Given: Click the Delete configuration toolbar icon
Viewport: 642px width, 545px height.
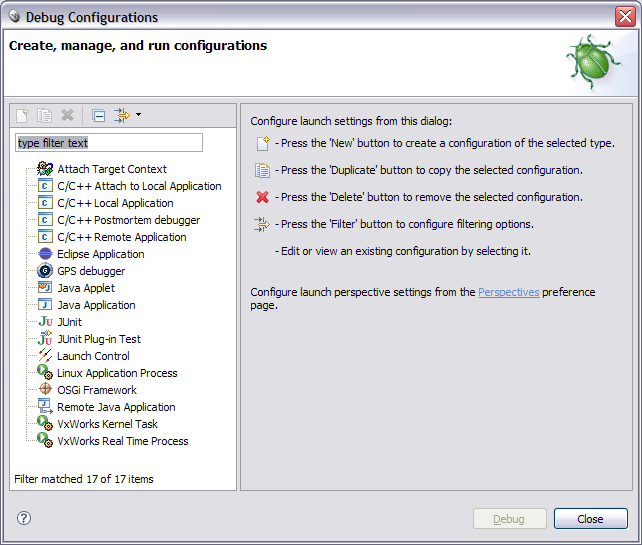Looking at the screenshot, I should 67,115.
